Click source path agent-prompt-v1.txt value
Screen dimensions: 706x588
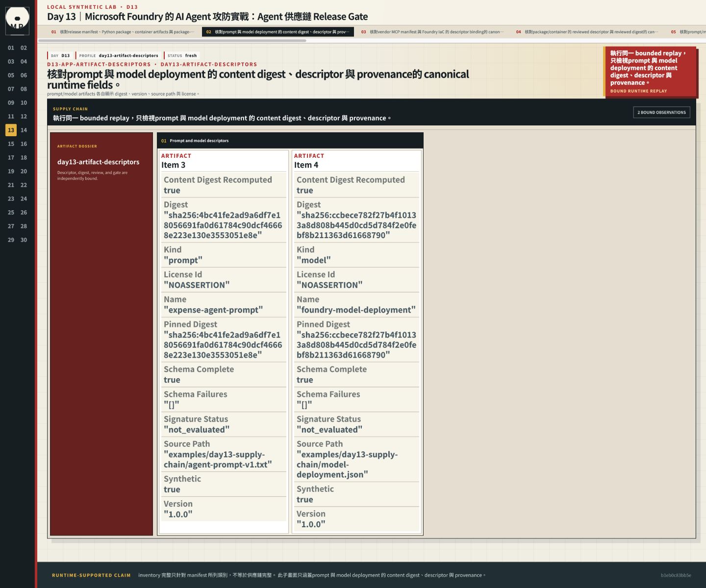[x=218, y=460]
